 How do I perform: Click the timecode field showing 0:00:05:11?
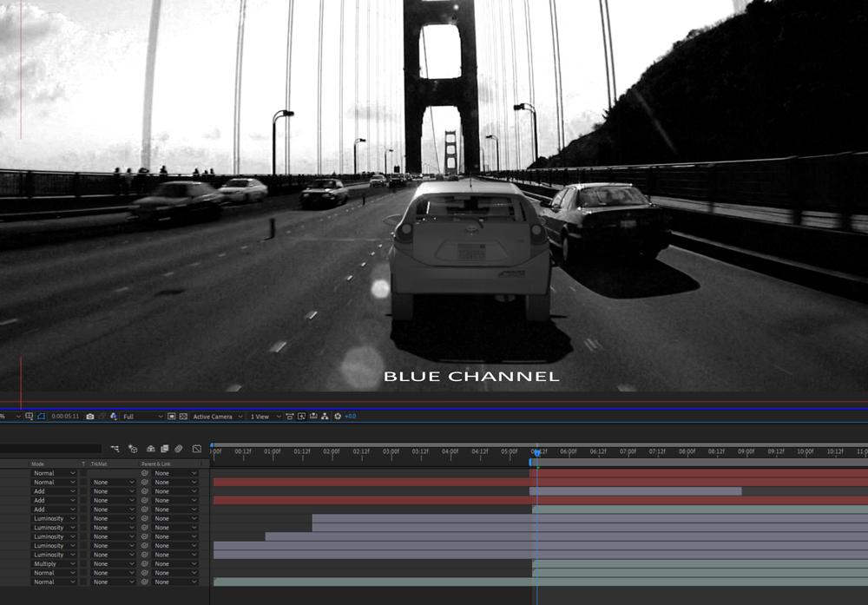[x=65, y=417]
